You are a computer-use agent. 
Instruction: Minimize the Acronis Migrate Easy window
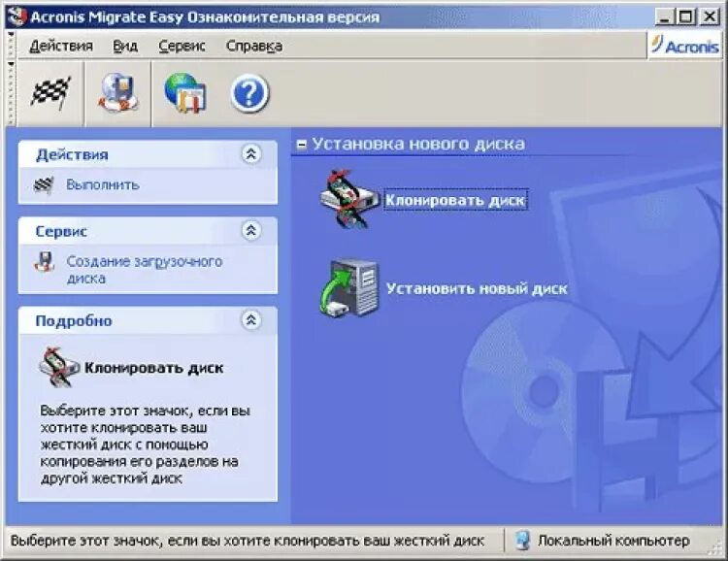(x=666, y=17)
